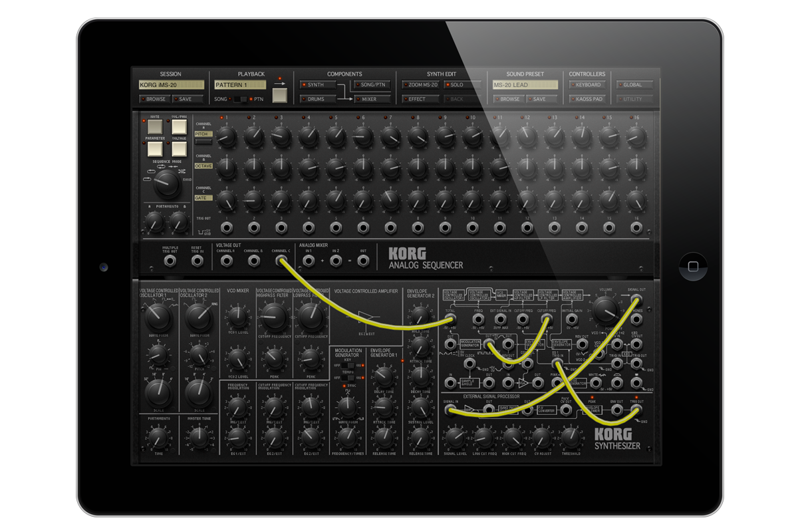Select the VOLTAGE mode button
Screen dimensions: 798x532
point(179,148)
